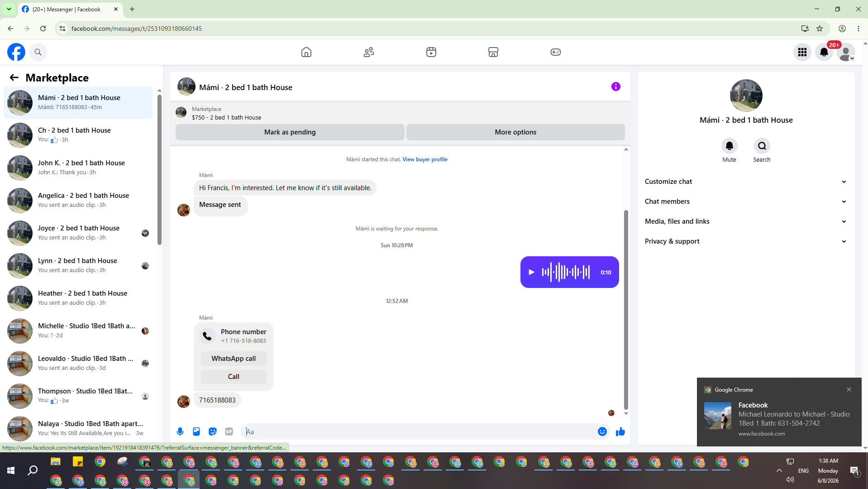This screenshot has width=868, height=489.
Task: Click the phone icon in Phone number card
Action: pyautogui.click(x=207, y=336)
